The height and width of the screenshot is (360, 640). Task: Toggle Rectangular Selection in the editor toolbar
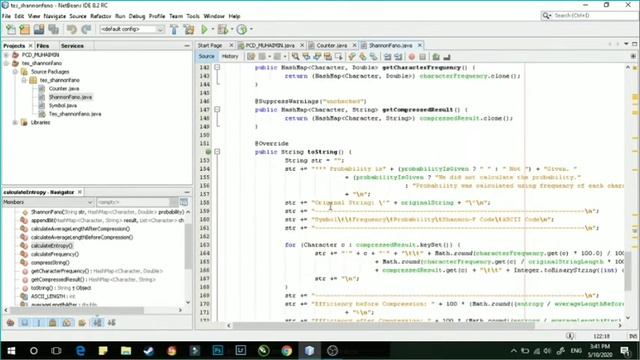338,57
